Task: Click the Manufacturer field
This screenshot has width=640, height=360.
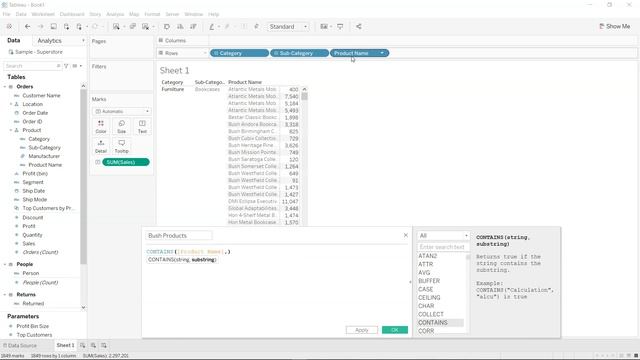Action: [x=44, y=156]
